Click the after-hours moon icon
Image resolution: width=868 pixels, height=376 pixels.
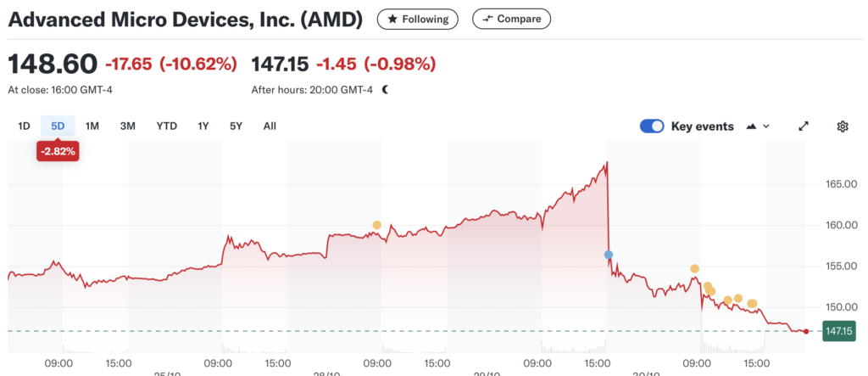[385, 89]
